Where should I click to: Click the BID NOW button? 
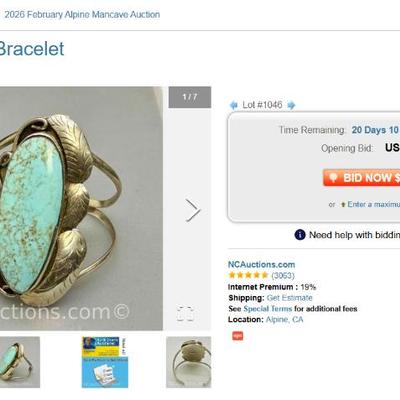pos(361,178)
